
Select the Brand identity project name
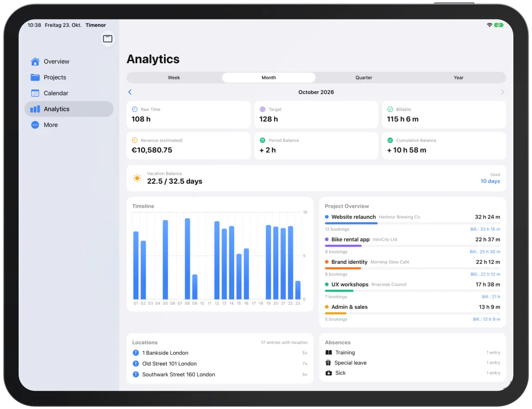point(349,262)
